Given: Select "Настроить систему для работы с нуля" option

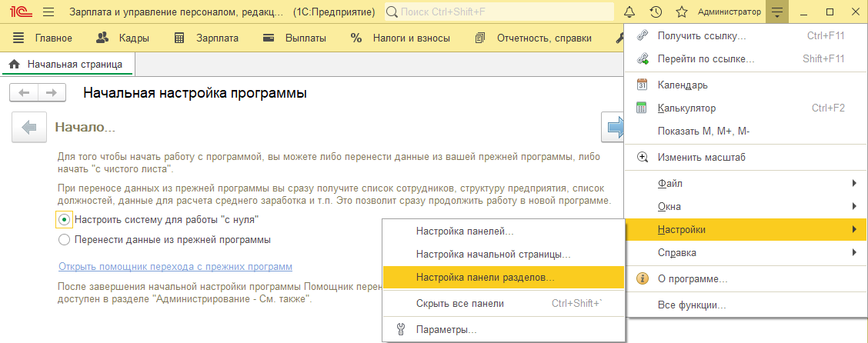Looking at the screenshot, I should (x=65, y=220).
